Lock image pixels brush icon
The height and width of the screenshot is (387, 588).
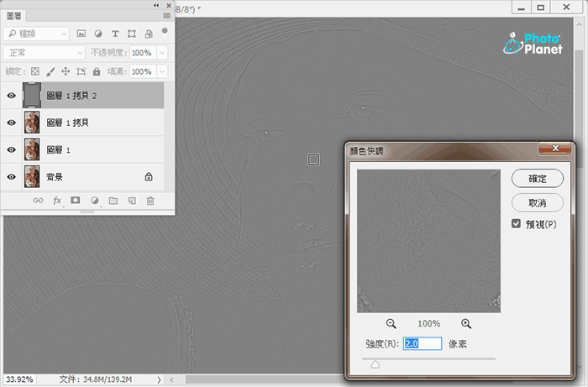coord(50,71)
